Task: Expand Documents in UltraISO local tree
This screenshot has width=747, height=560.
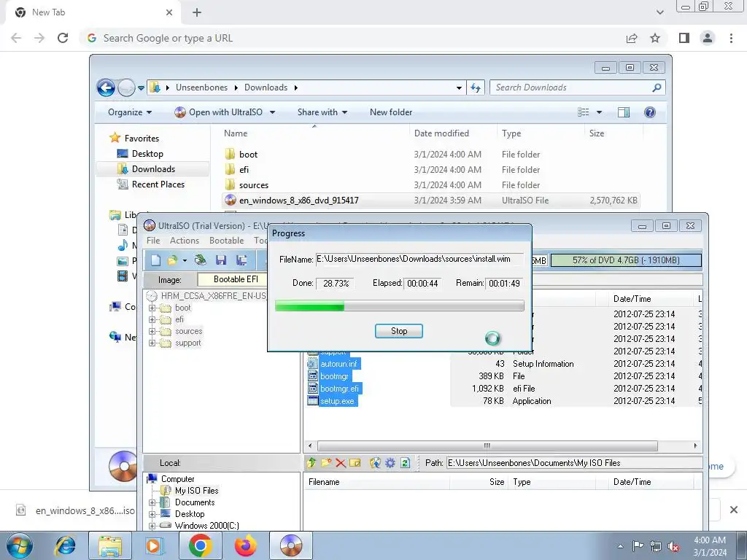Action: (x=152, y=502)
